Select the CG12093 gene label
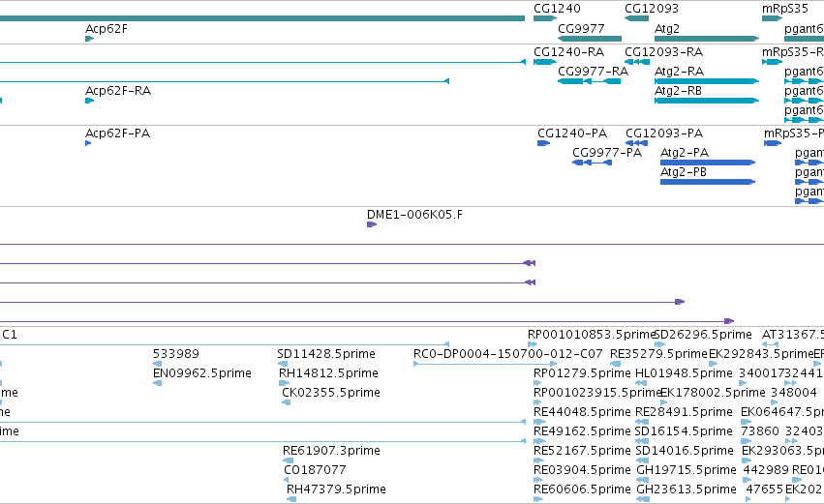The image size is (824, 504). click(x=652, y=9)
